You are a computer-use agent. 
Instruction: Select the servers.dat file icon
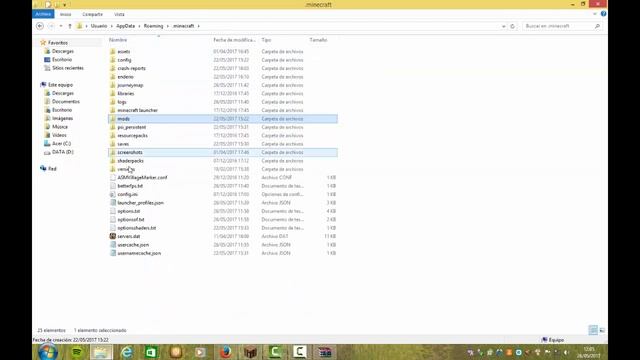(113, 236)
